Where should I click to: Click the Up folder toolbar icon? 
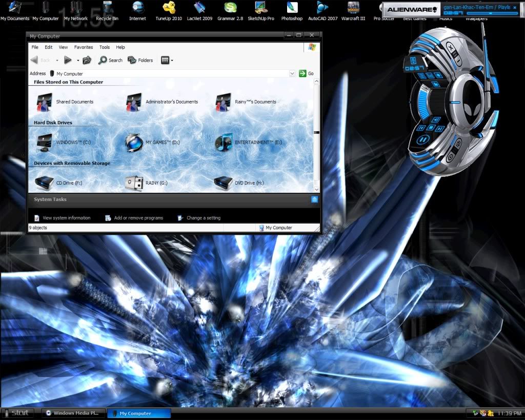pyautogui.click(x=87, y=61)
